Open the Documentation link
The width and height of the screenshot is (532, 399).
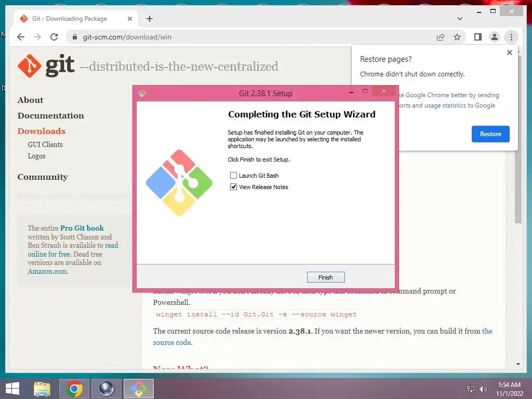[51, 116]
